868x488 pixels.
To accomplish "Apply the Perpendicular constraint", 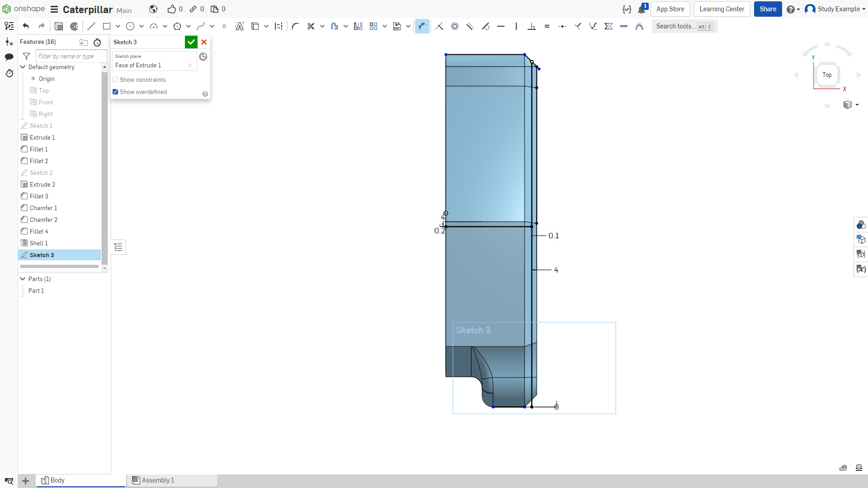I will click(532, 26).
